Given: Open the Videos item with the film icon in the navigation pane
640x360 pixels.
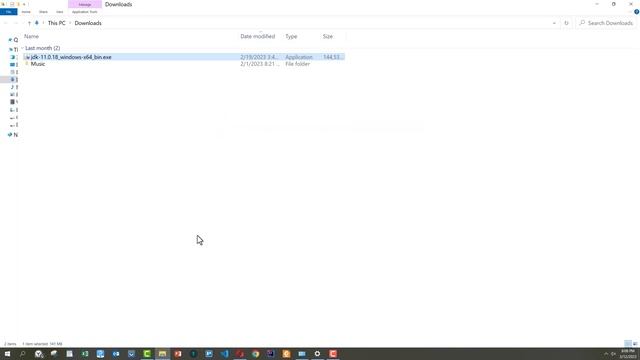Looking at the screenshot, I should [x=14, y=102].
